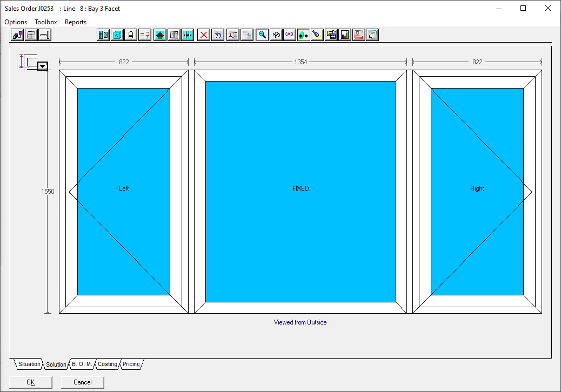Click the red X delete icon
This screenshot has height=392, width=561.
(204, 35)
